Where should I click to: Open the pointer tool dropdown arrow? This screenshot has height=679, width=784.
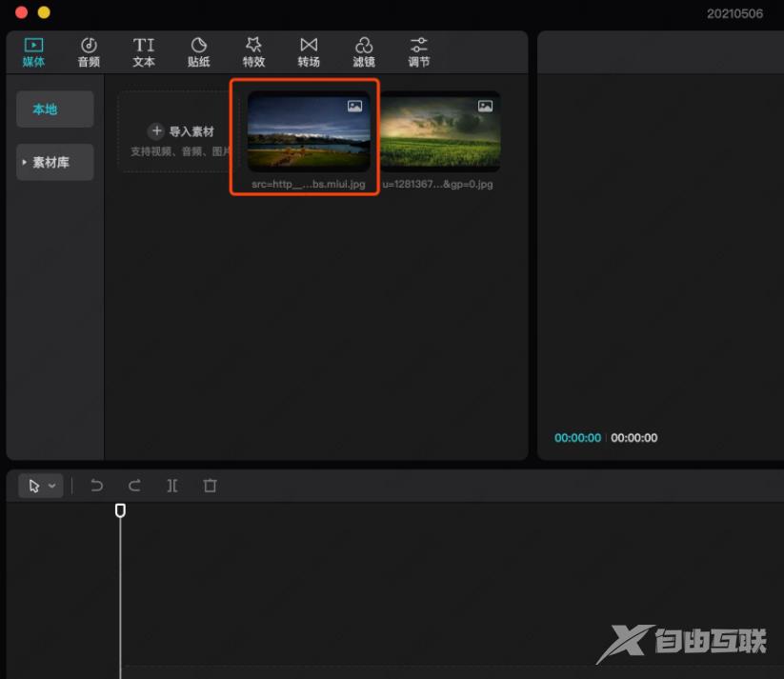52,486
